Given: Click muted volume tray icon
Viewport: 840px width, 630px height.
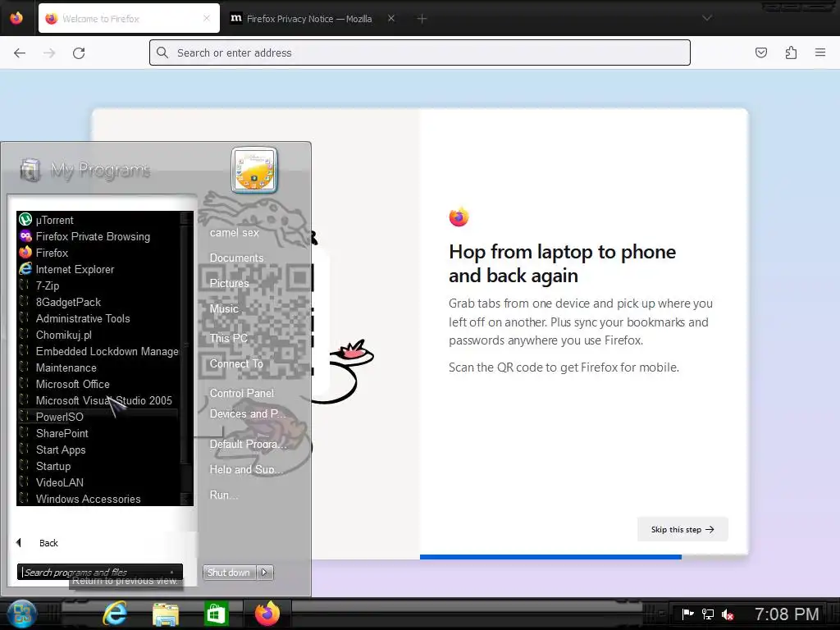Looking at the screenshot, I should [x=728, y=614].
